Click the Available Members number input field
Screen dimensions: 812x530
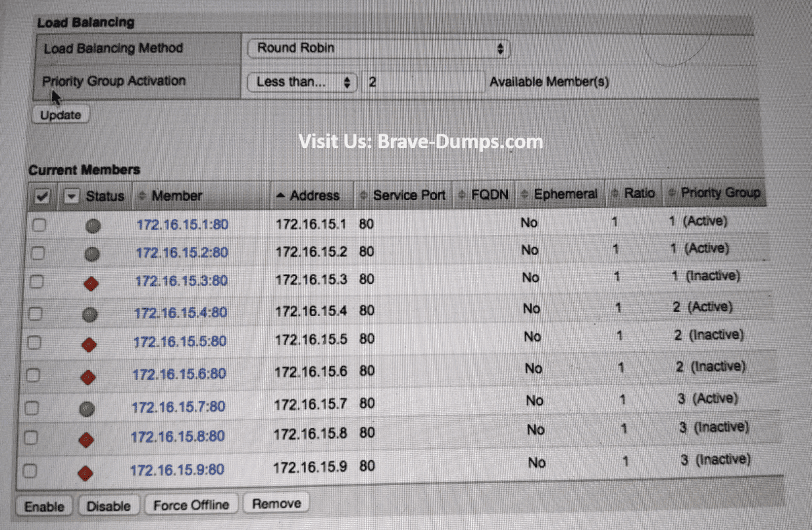click(x=424, y=82)
